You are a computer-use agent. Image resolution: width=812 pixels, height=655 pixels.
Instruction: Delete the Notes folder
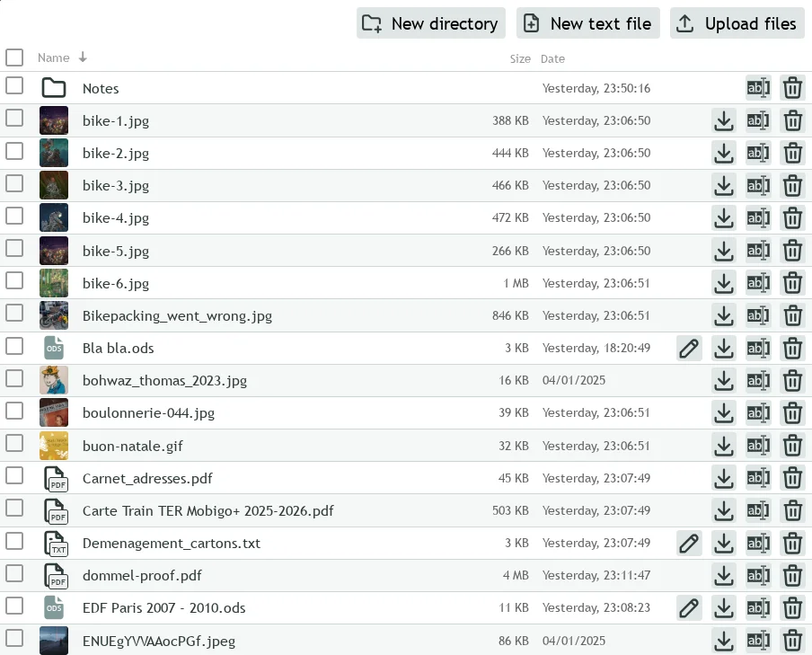tap(793, 88)
